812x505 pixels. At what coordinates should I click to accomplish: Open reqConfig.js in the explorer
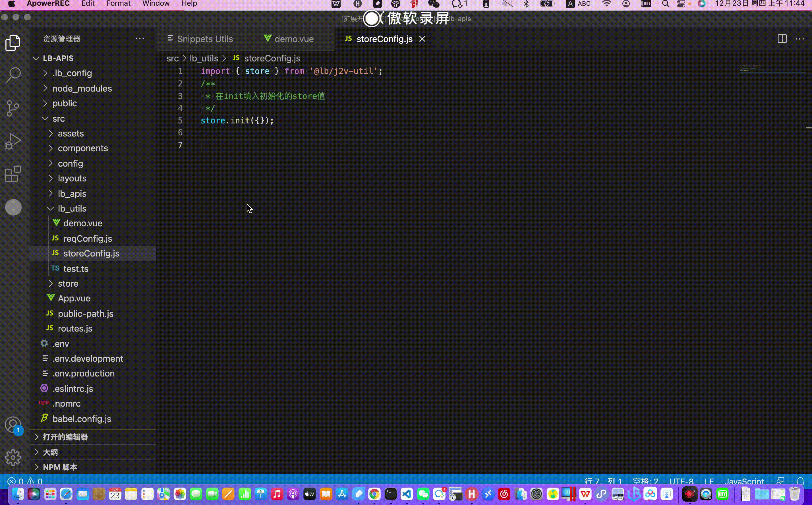click(x=88, y=239)
